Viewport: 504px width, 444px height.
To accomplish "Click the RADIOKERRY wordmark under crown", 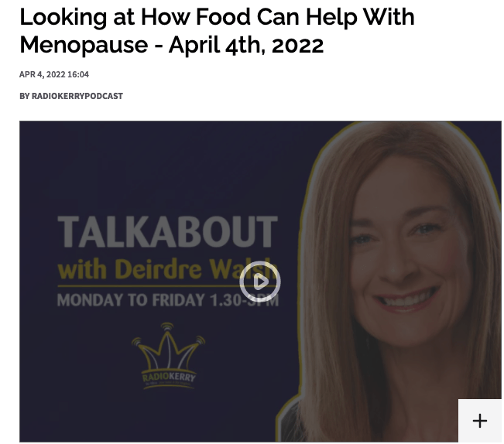I will pyautogui.click(x=169, y=377).
